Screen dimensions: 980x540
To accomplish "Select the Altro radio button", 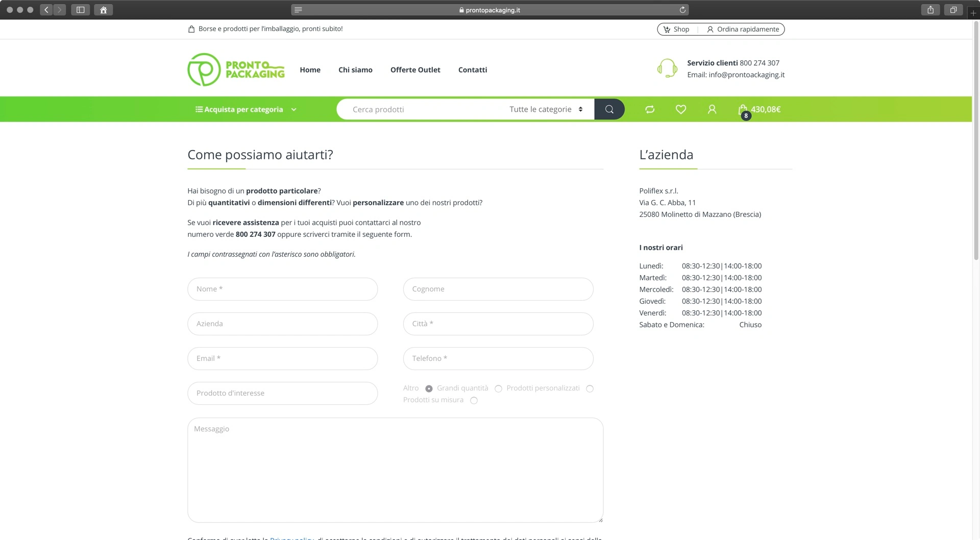I will pyautogui.click(x=429, y=389).
